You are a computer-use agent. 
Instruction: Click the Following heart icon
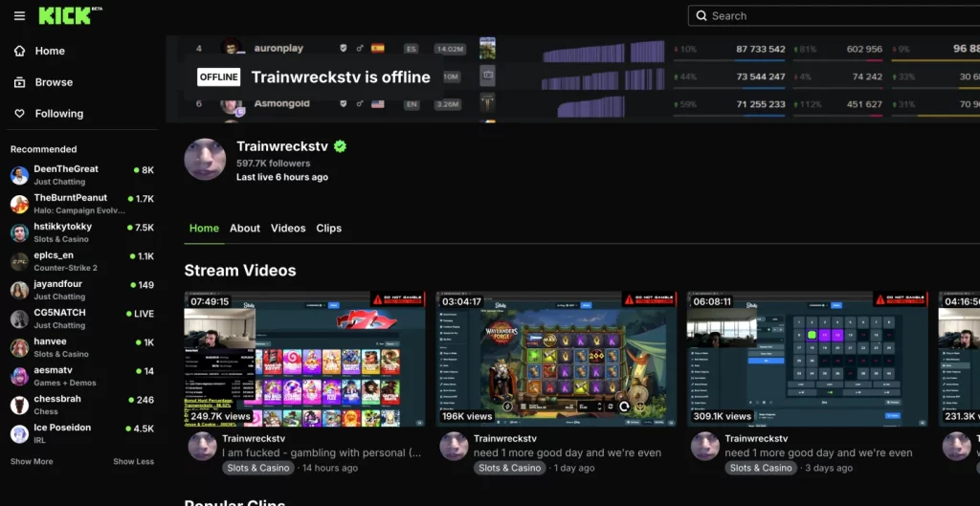(x=19, y=113)
